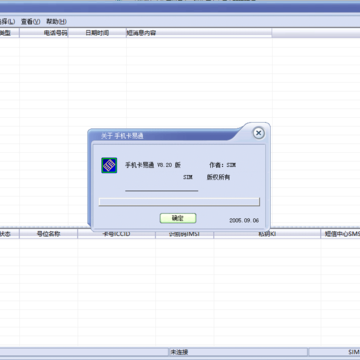
Task: Click the 作者: SIM text
Action: pos(222,165)
